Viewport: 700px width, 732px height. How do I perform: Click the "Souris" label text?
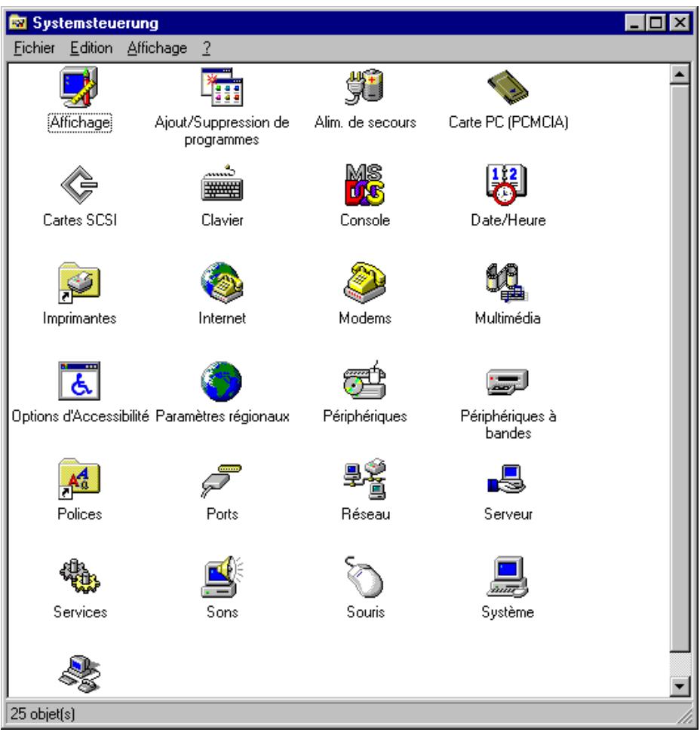point(365,612)
